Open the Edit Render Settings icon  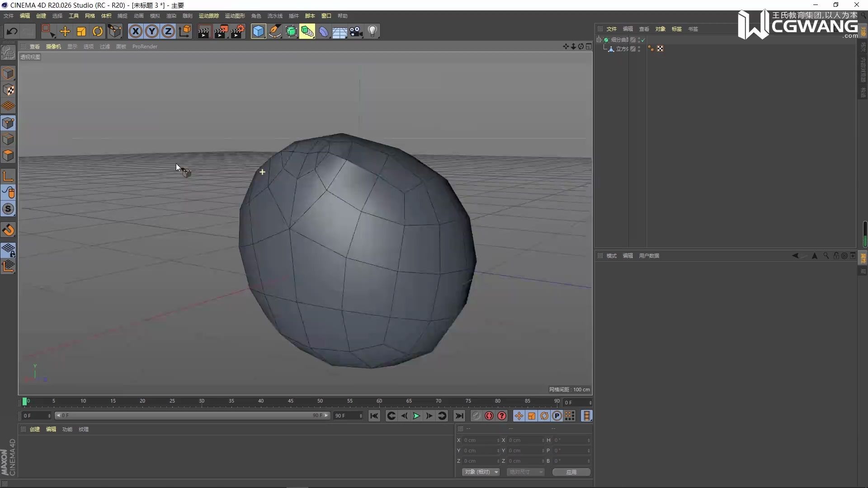[238, 31]
